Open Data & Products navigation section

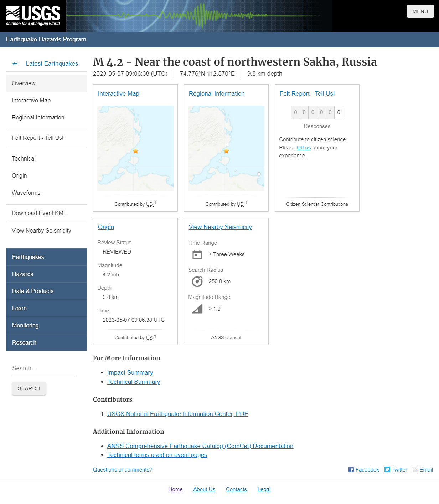(x=46, y=291)
